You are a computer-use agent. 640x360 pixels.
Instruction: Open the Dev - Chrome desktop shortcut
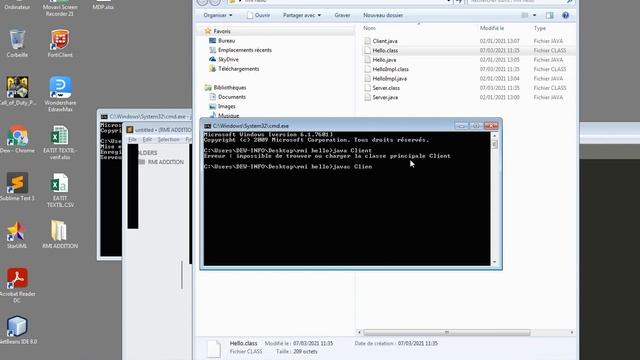[x=17, y=139]
